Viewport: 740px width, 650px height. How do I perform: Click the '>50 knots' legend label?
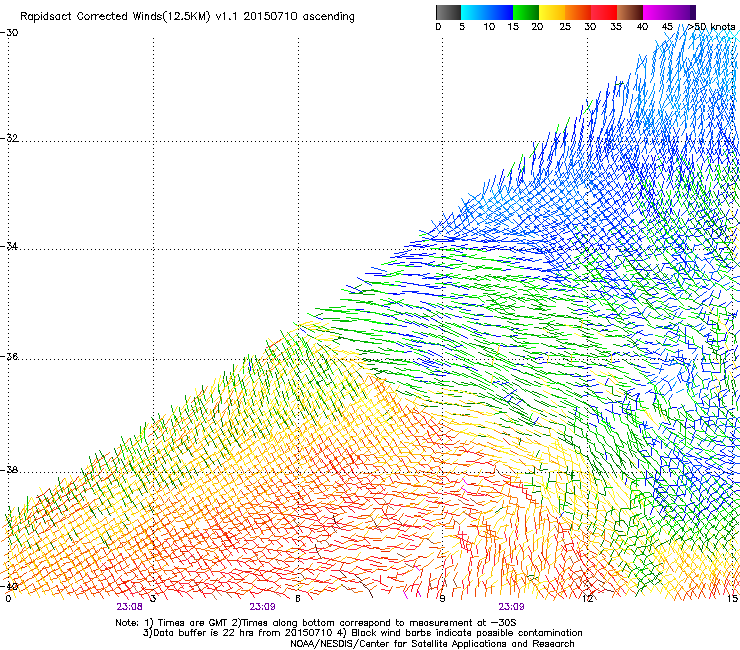(x=711, y=27)
